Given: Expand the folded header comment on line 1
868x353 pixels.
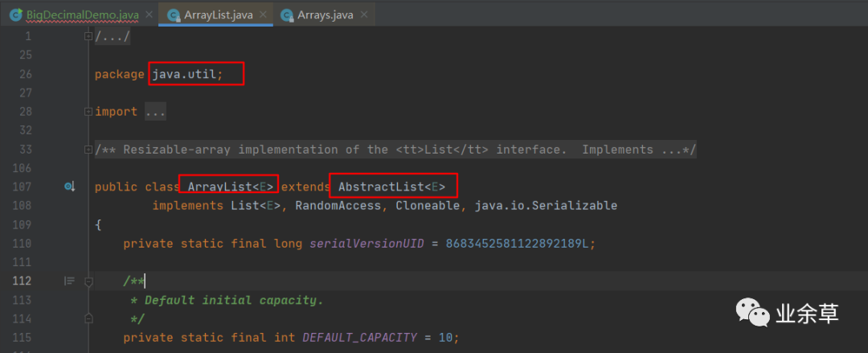Looking at the screenshot, I should [88, 36].
